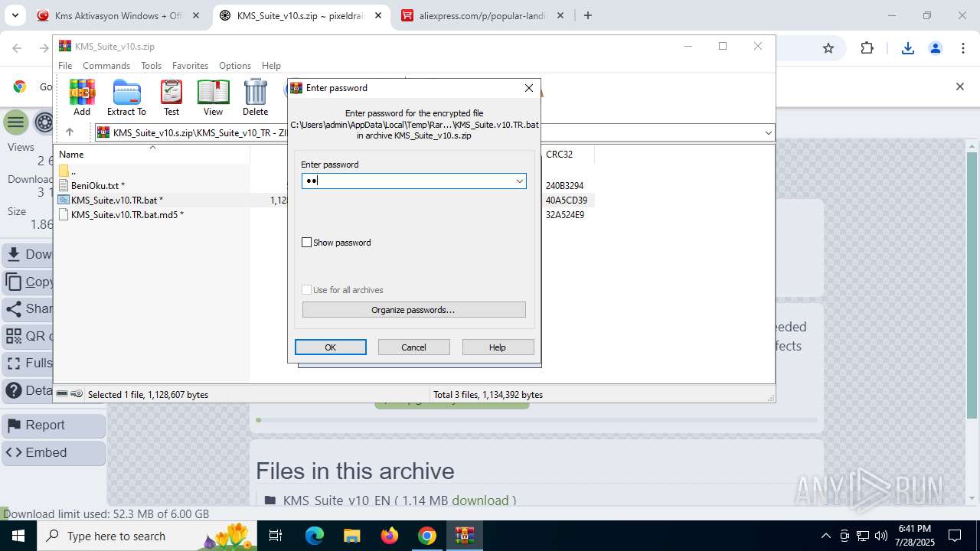Switch to Chrome in the taskbar
Image resolution: width=980 pixels, height=551 pixels.
pos(427,536)
